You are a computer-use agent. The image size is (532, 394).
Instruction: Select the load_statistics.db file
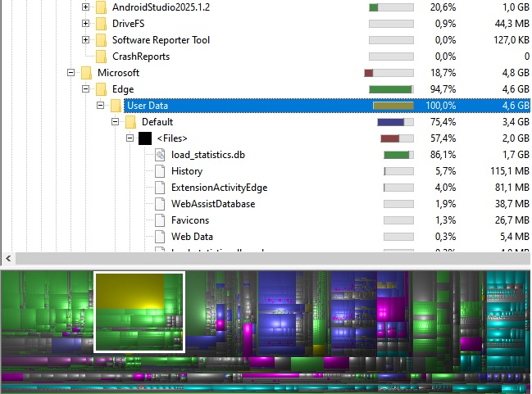tap(208, 155)
